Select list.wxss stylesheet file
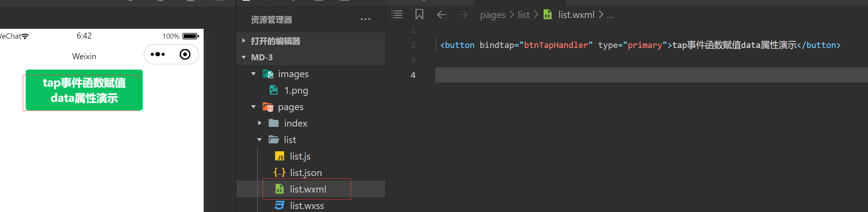 (x=307, y=206)
